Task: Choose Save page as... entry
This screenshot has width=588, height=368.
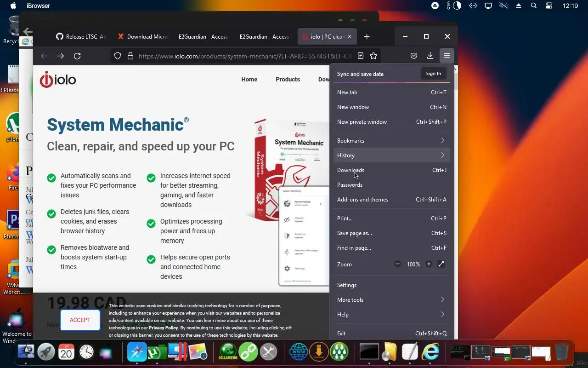Action: [x=391, y=233]
